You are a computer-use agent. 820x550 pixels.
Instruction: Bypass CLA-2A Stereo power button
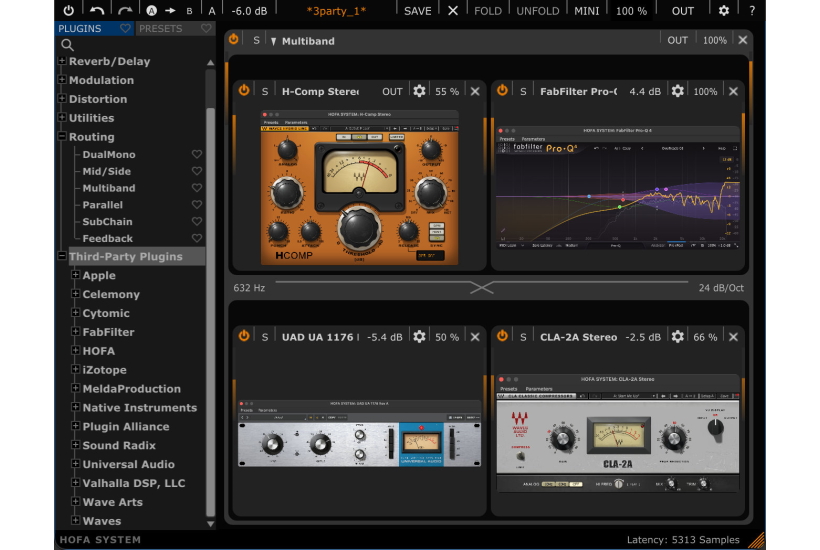point(502,336)
